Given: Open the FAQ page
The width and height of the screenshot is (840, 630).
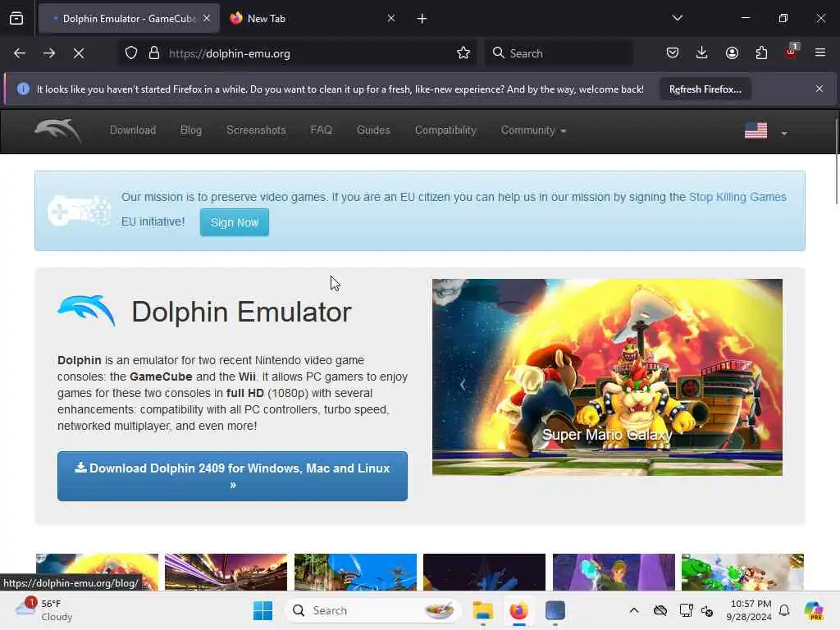Looking at the screenshot, I should (x=322, y=130).
